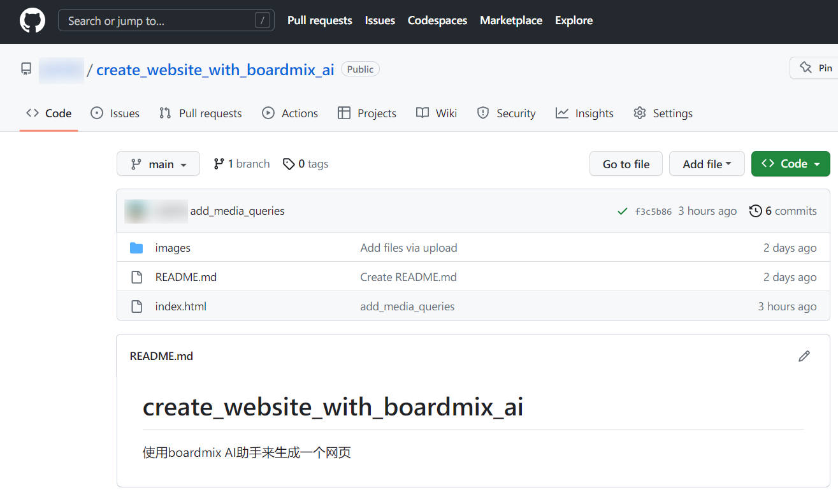Open Marketplace in the top navigation
This screenshot has height=504, width=838.
[511, 20]
